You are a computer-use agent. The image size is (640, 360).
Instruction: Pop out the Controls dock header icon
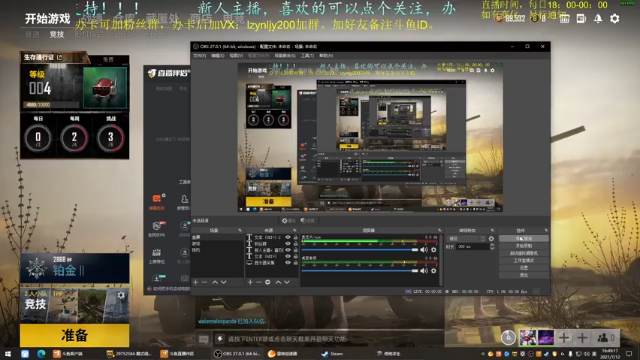[546, 231]
